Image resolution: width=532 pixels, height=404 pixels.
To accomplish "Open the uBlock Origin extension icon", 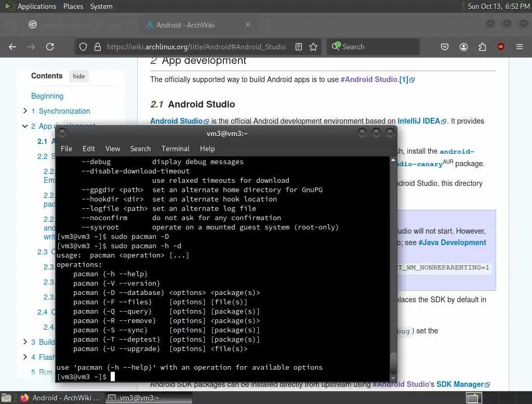I will 501,47.
